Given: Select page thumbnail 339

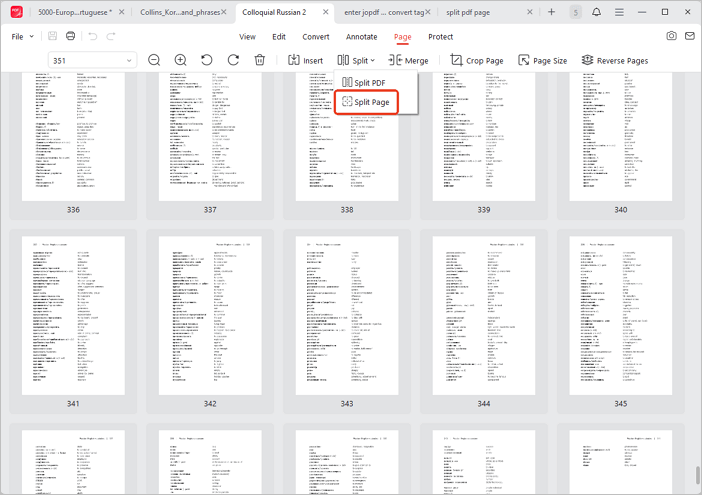Looking at the screenshot, I should [x=484, y=137].
